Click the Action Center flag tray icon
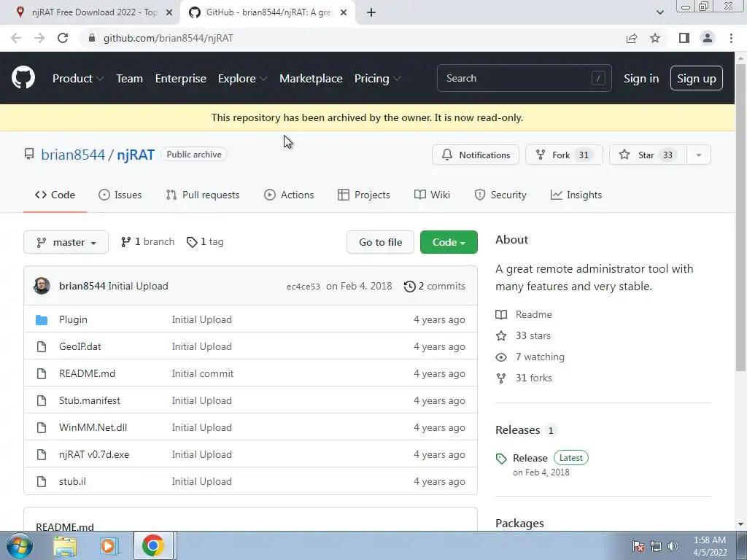The height and width of the screenshot is (560, 747). 638,546
